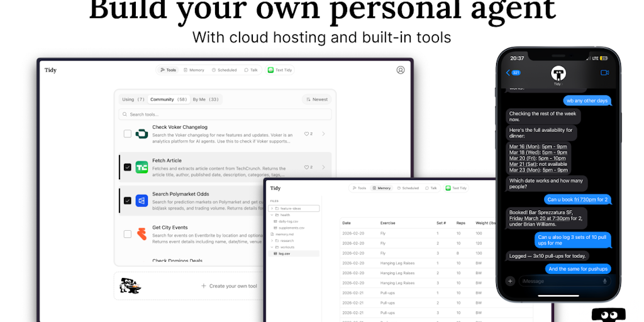Switch to Tools tab in Tools window
The image size is (644, 322).
click(x=168, y=70)
